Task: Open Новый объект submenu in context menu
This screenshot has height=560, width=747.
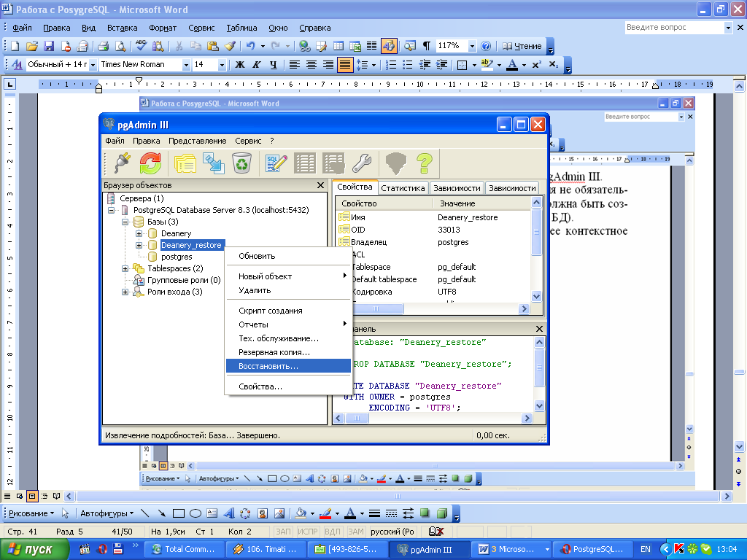Action: [288, 276]
